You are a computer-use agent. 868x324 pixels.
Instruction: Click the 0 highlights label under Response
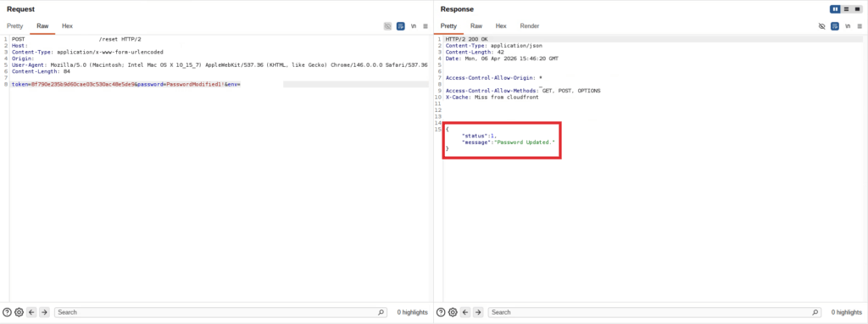(x=847, y=312)
